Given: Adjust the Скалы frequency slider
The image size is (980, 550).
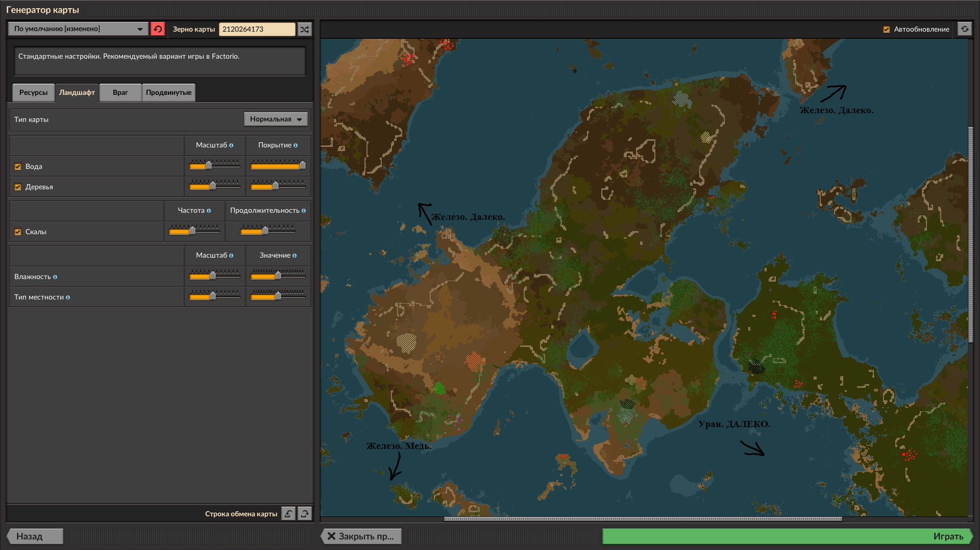Looking at the screenshot, I should (194, 231).
